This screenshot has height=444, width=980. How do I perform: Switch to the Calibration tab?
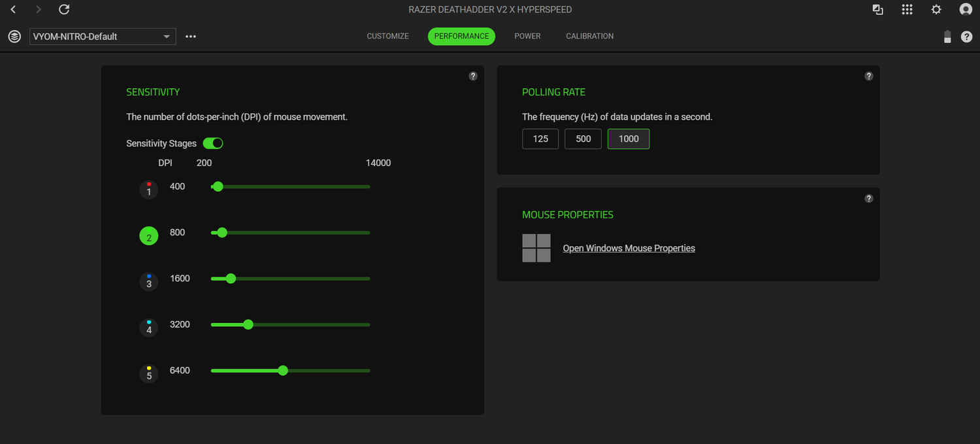pyautogui.click(x=589, y=36)
